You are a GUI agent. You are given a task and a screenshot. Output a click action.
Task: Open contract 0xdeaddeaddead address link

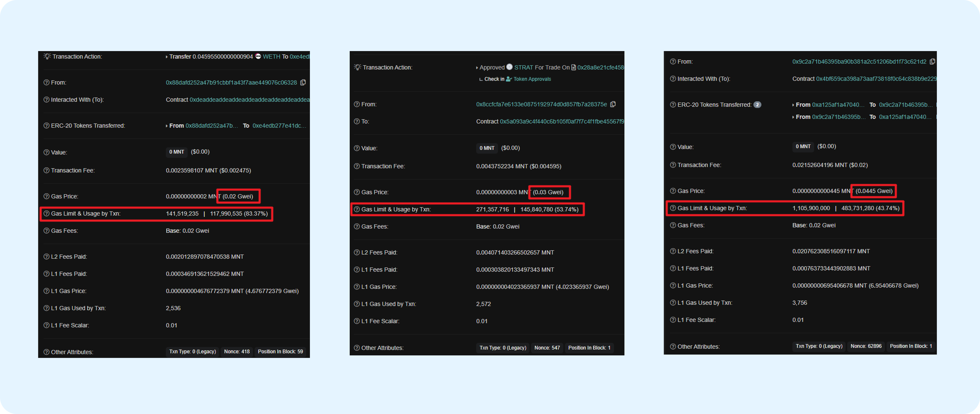pyautogui.click(x=249, y=100)
